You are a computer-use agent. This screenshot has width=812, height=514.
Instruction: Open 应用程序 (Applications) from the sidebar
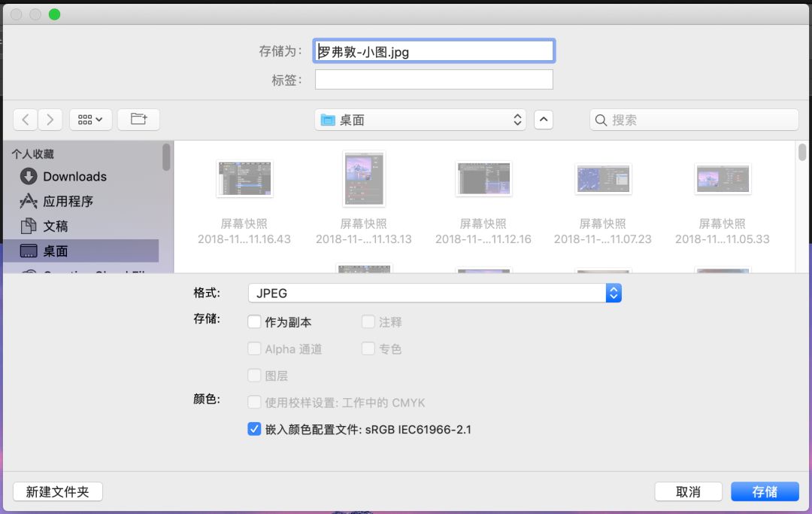click(68, 201)
